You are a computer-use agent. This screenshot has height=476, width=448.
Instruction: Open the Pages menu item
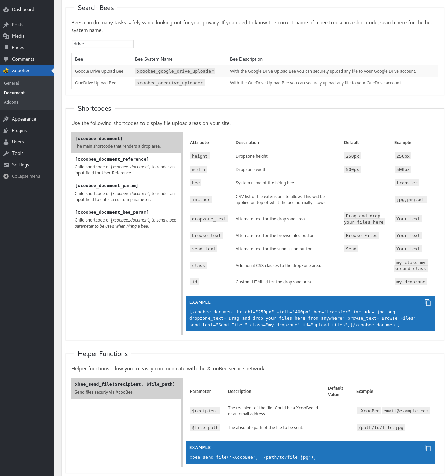pos(27,47)
